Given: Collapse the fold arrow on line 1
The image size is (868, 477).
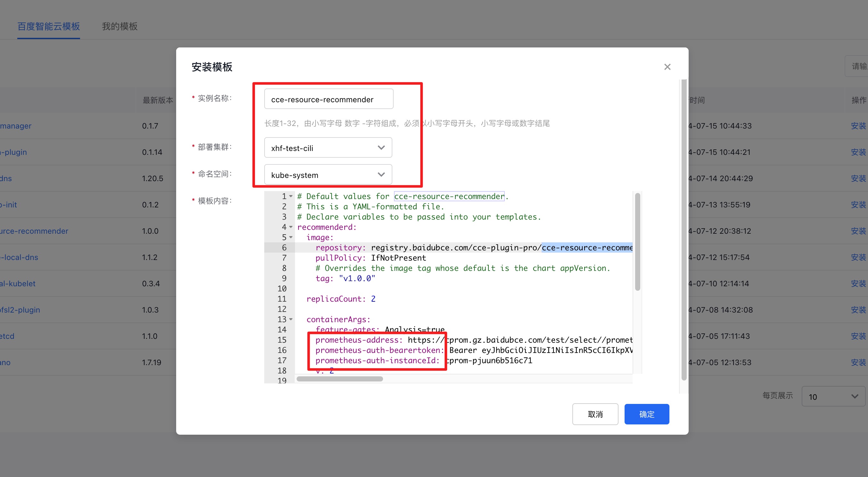Looking at the screenshot, I should click(291, 196).
